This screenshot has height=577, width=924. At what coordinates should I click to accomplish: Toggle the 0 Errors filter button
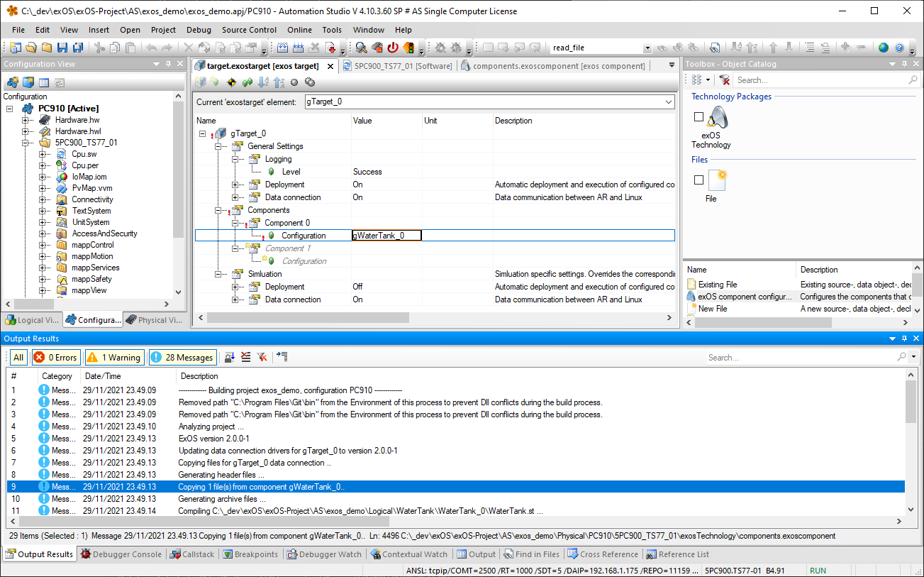pyautogui.click(x=55, y=357)
